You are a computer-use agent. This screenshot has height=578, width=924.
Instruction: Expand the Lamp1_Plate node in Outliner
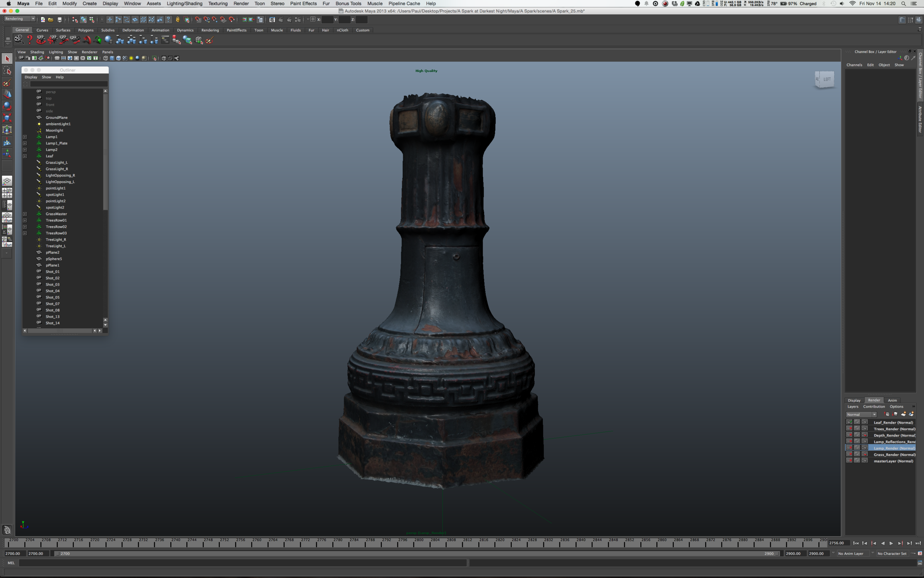point(25,143)
